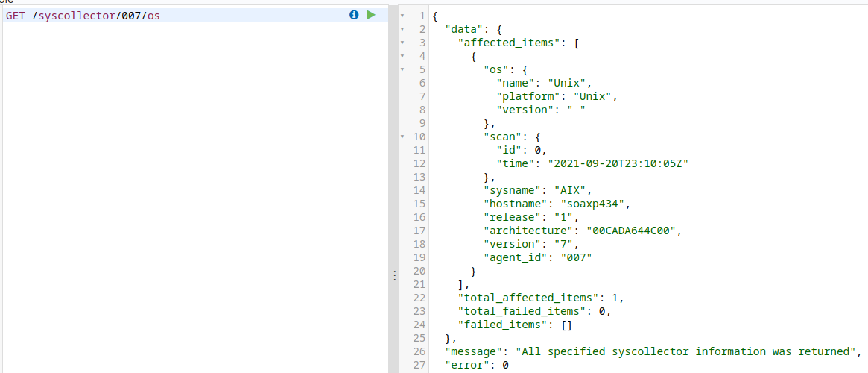Collapse the "scan" object on line 10

(x=402, y=137)
